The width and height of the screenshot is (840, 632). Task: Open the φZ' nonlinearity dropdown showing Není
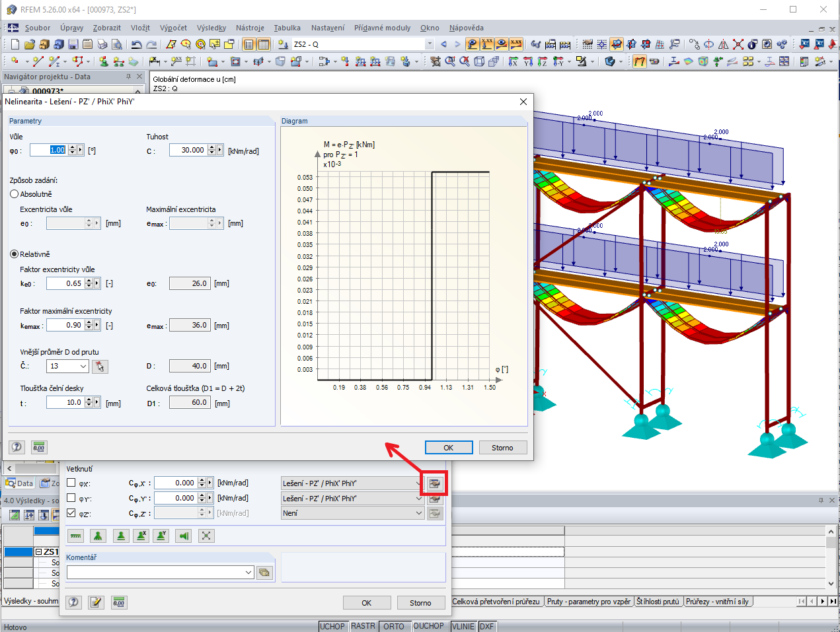[x=419, y=513]
